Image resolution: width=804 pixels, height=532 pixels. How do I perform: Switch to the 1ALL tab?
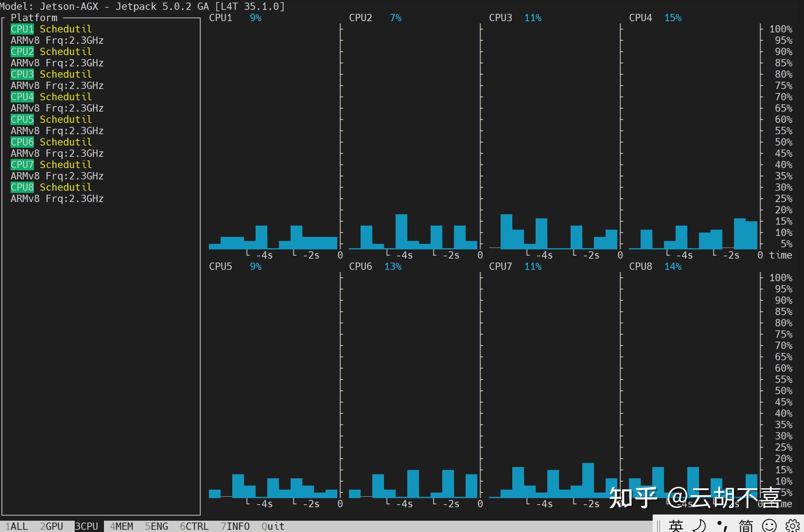click(16, 526)
